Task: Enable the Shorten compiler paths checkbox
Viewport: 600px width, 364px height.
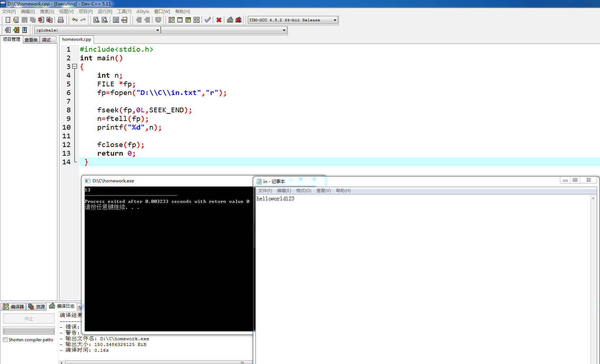Action: click(5, 340)
